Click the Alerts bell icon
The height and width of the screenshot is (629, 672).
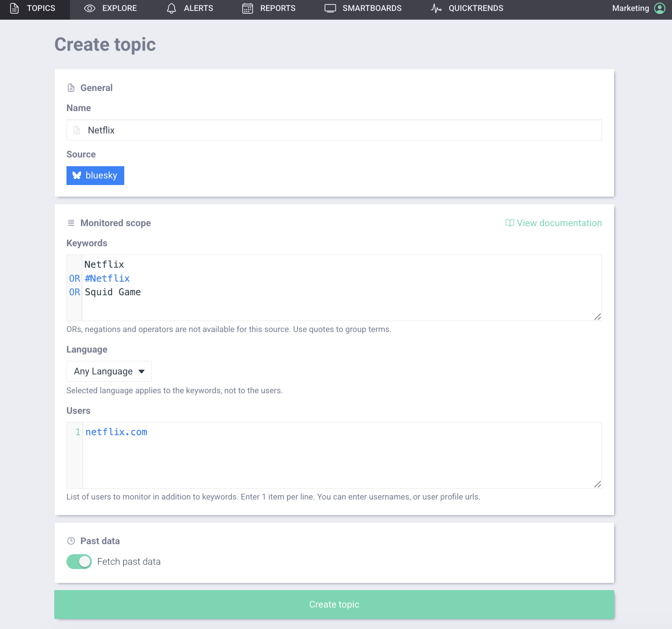(x=171, y=8)
